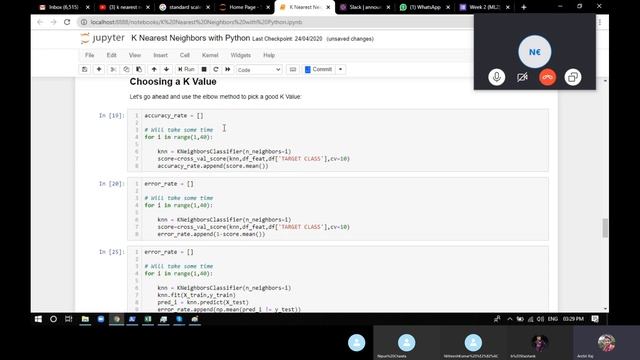Viewport: 640px width, 360px height.
Task: Switch to the YouTube k nearest tab
Action: (124, 7)
